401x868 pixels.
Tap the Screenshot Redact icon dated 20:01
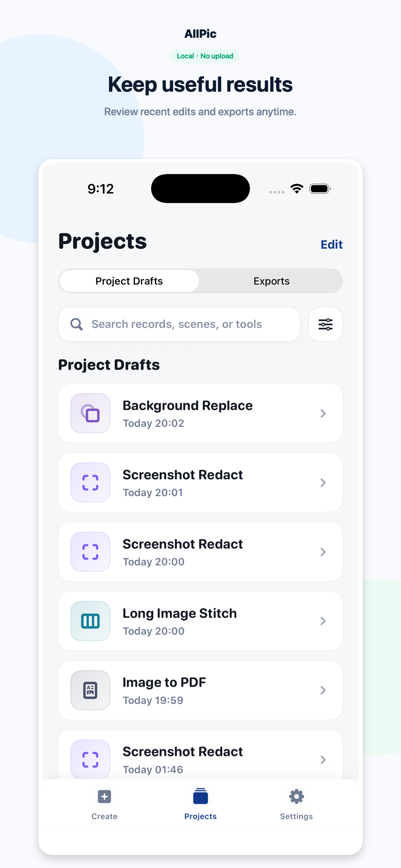(90, 482)
